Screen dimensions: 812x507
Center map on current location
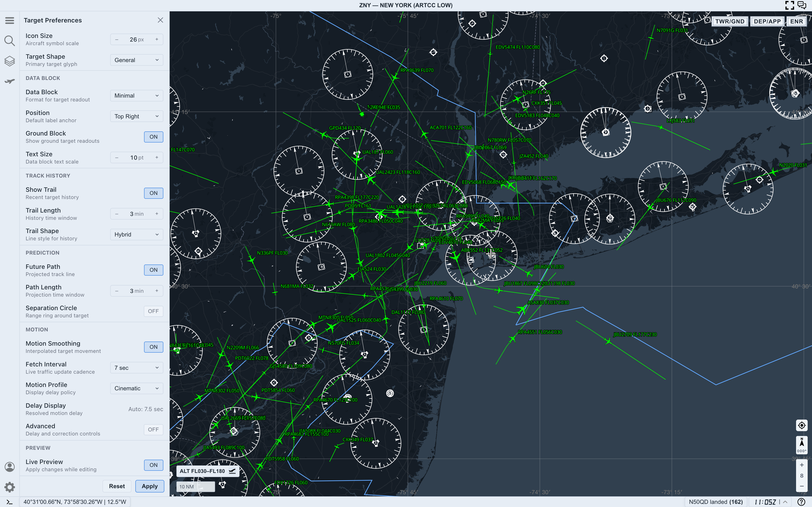[x=802, y=425]
